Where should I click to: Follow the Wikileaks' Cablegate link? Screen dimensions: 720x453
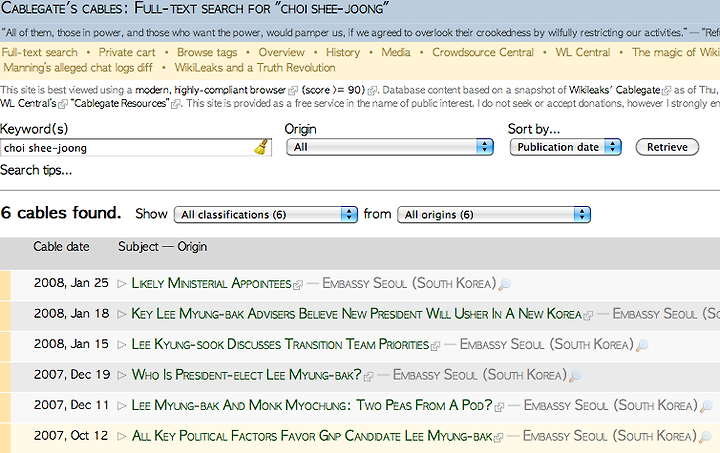click(x=615, y=90)
